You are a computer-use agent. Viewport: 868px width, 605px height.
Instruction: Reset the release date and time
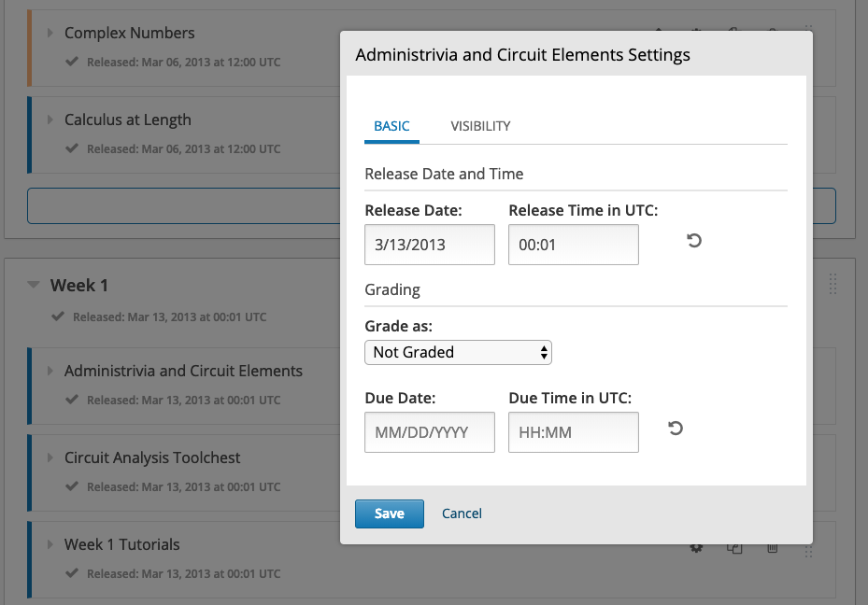click(694, 241)
